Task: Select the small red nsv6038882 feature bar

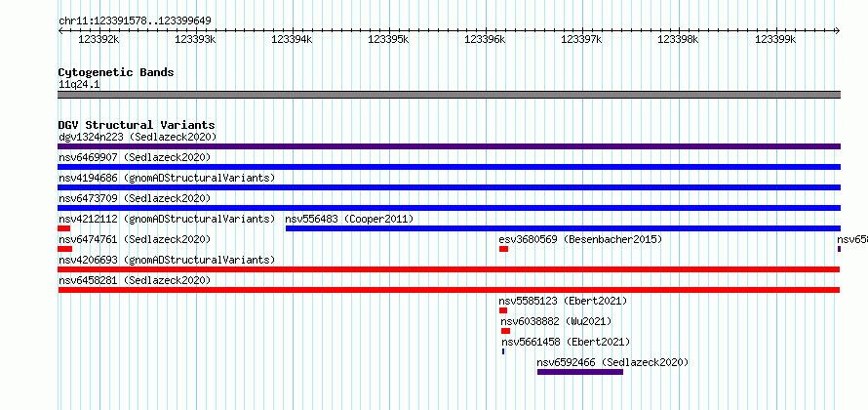Action: click(506, 331)
